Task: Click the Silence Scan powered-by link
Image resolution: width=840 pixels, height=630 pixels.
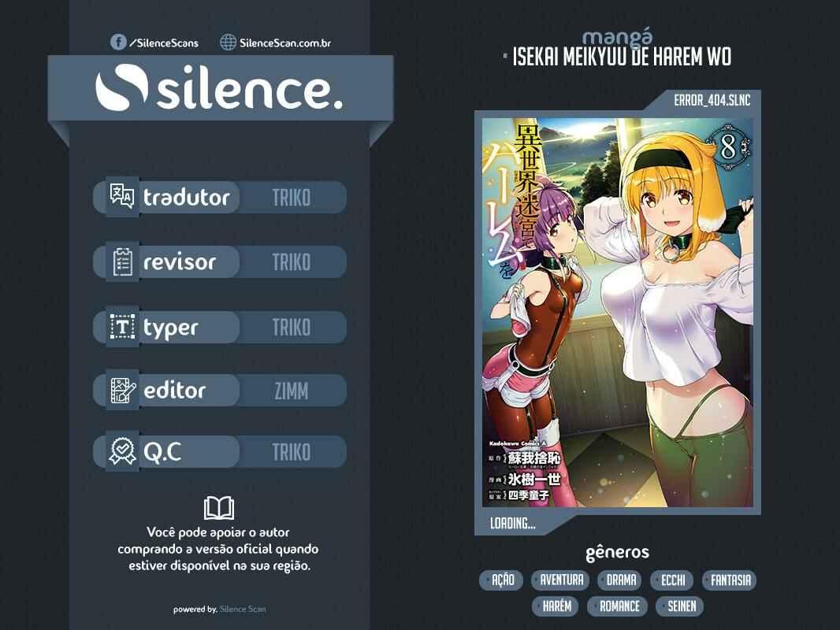Action: pos(243,609)
